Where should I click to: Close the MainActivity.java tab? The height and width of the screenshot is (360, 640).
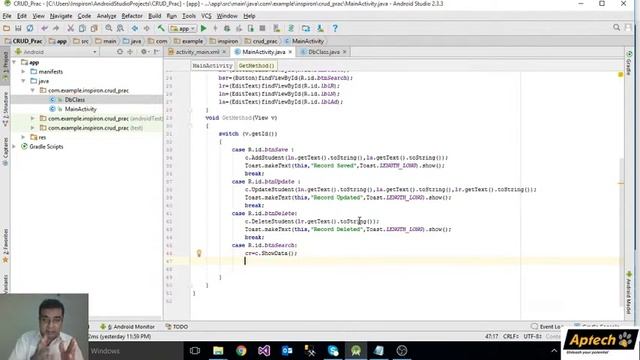290,52
